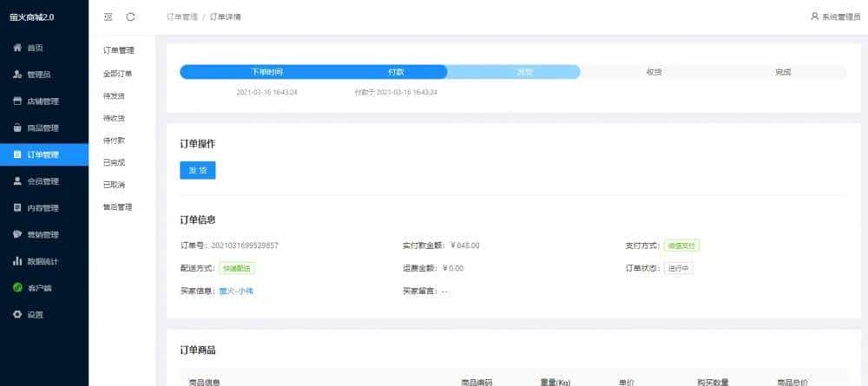
Task: Click the blue 发货 ship button
Action: [198, 170]
